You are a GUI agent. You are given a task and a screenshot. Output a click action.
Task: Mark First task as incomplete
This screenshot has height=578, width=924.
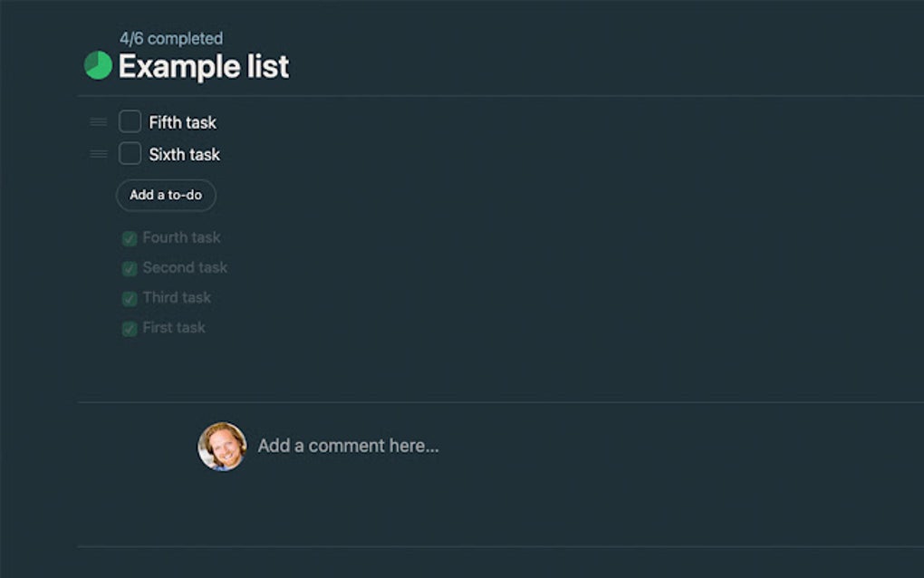click(129, 328)
